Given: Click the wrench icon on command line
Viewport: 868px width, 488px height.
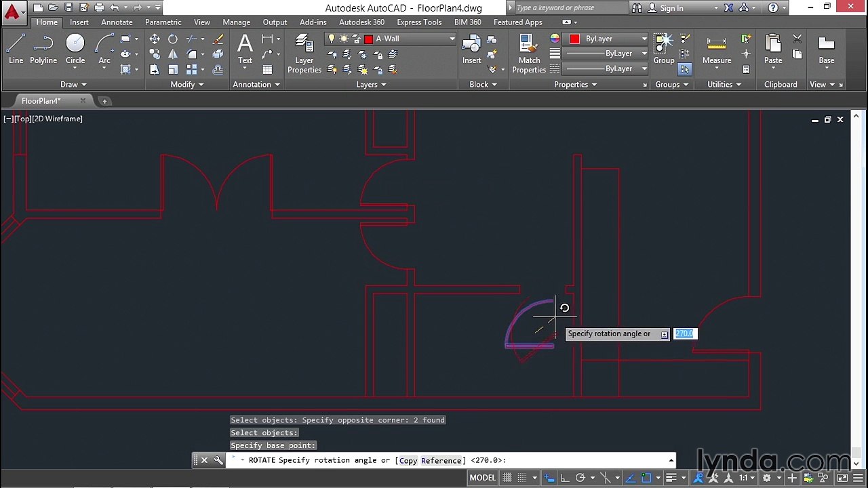Looking at the screenshot, I should 218,460.
